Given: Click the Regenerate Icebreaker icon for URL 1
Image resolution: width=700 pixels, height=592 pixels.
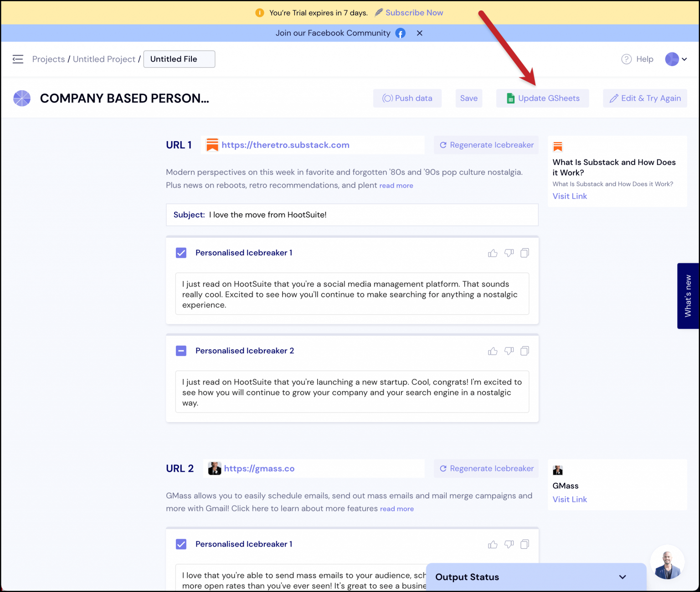Looking at the screenshot, I should 443,145.
